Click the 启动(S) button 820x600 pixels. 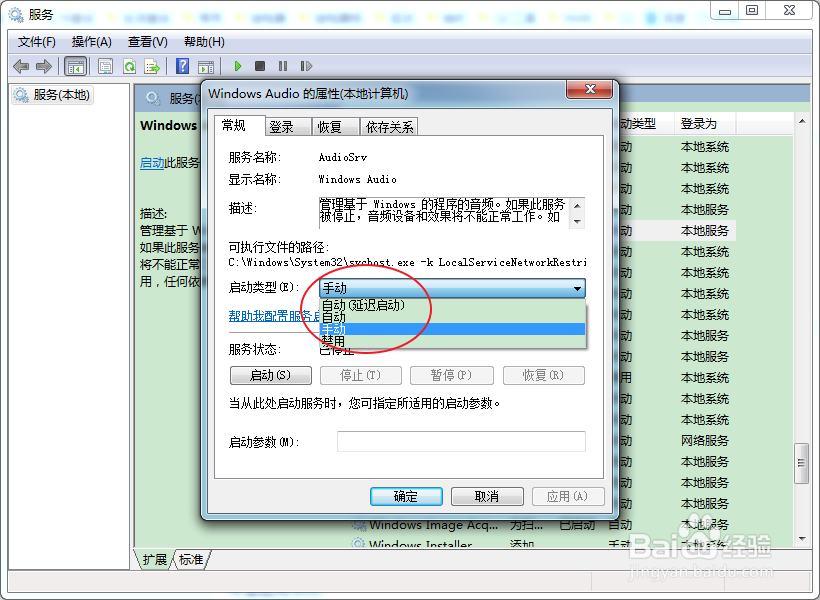point(270,375)
